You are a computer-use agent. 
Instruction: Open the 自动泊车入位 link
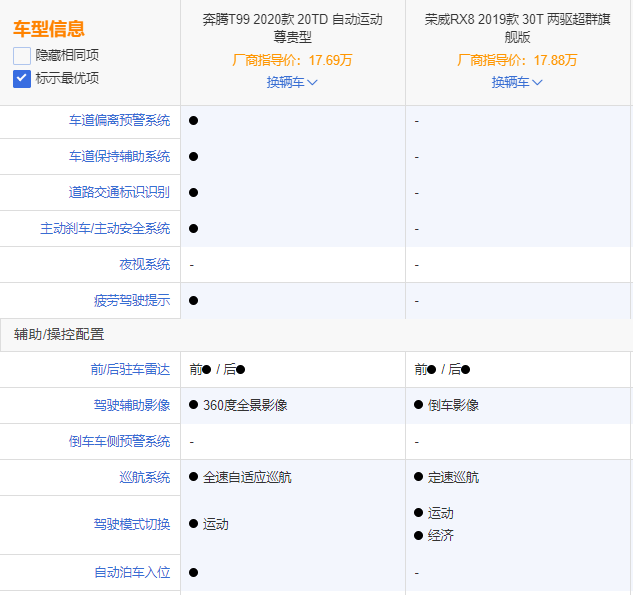point(132,572)
